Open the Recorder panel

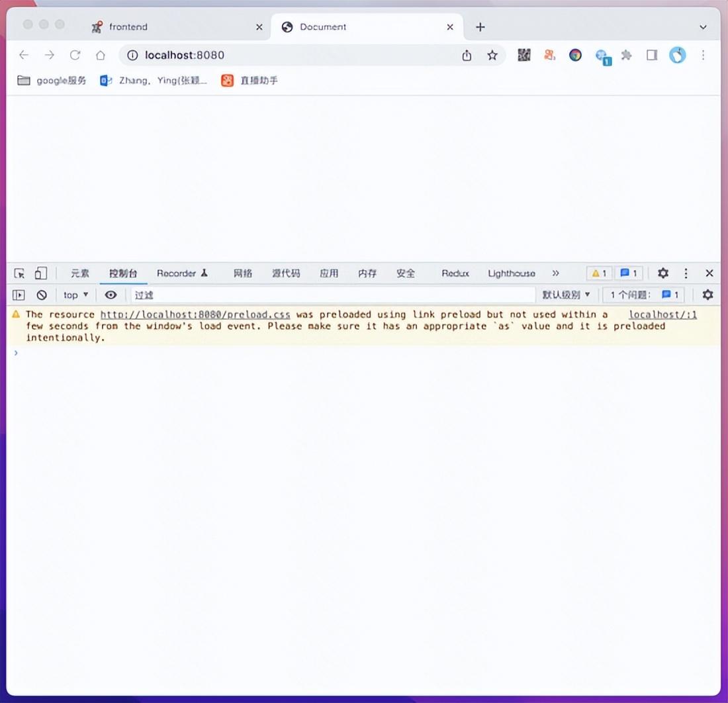(182, 273)
